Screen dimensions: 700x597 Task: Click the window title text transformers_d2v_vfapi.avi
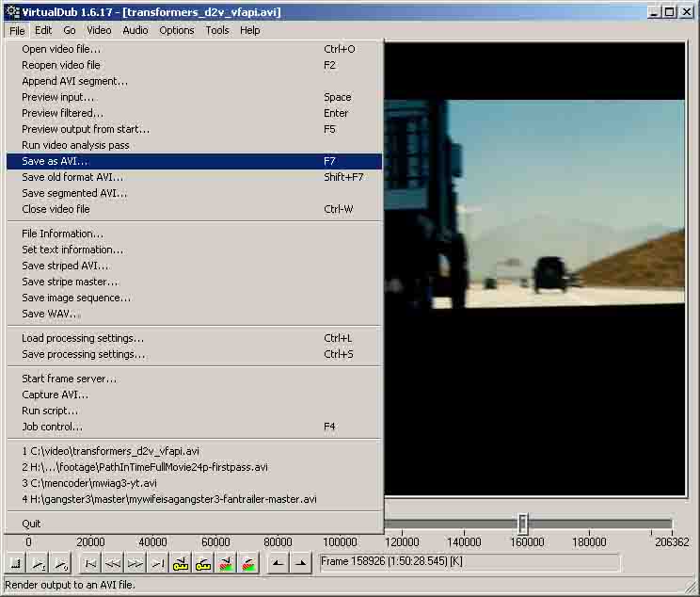pos(201,12)
